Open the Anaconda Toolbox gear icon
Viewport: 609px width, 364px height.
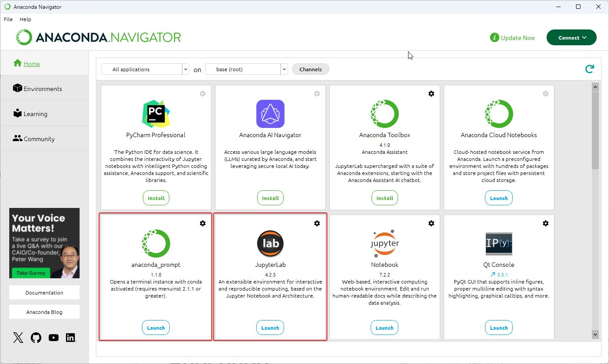[x=431, y=94]
